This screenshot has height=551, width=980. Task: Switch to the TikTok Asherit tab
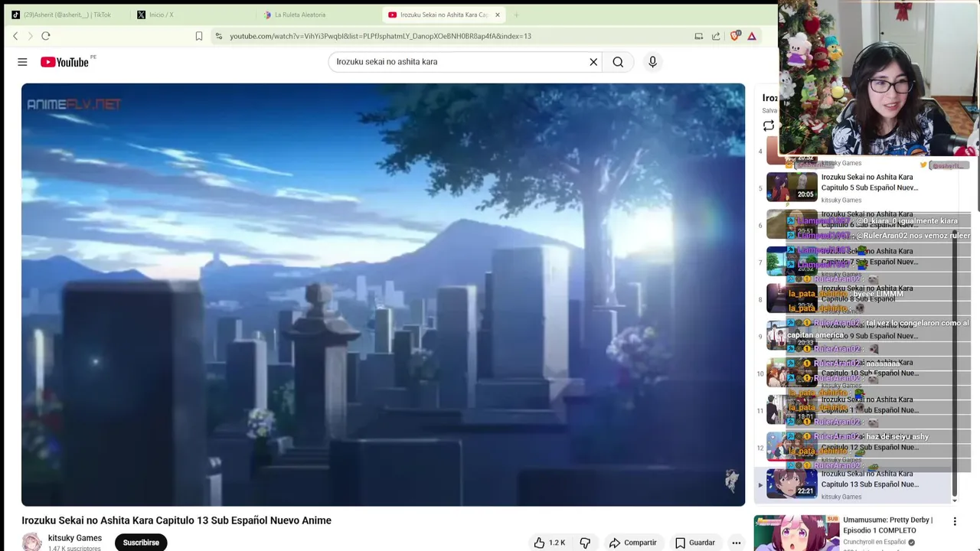[x=65, y=15]
